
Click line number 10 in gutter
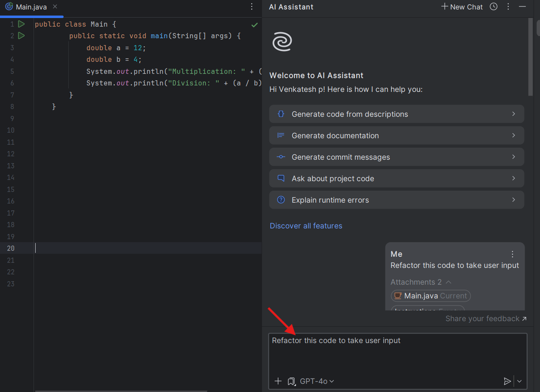(x=11, y=130)
